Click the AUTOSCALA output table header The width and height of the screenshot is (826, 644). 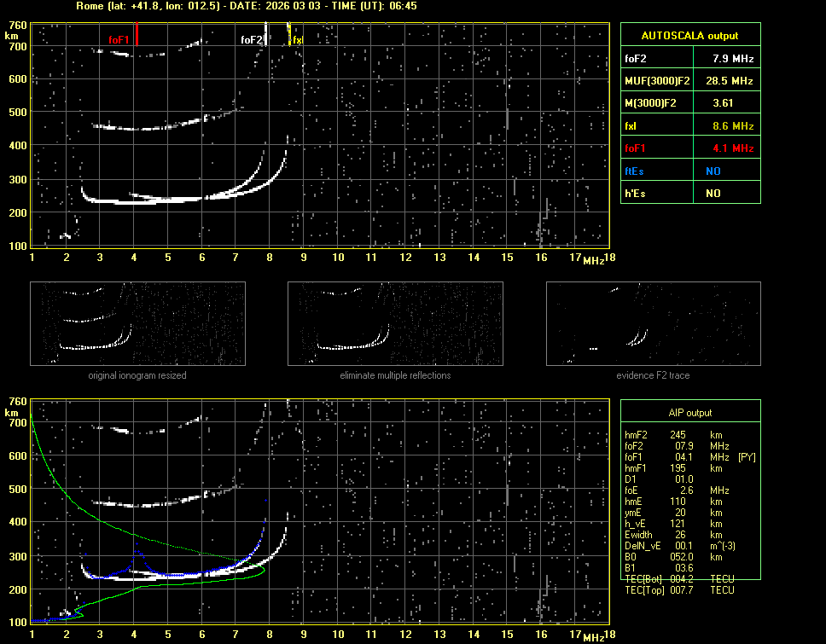tap(689, 36)
